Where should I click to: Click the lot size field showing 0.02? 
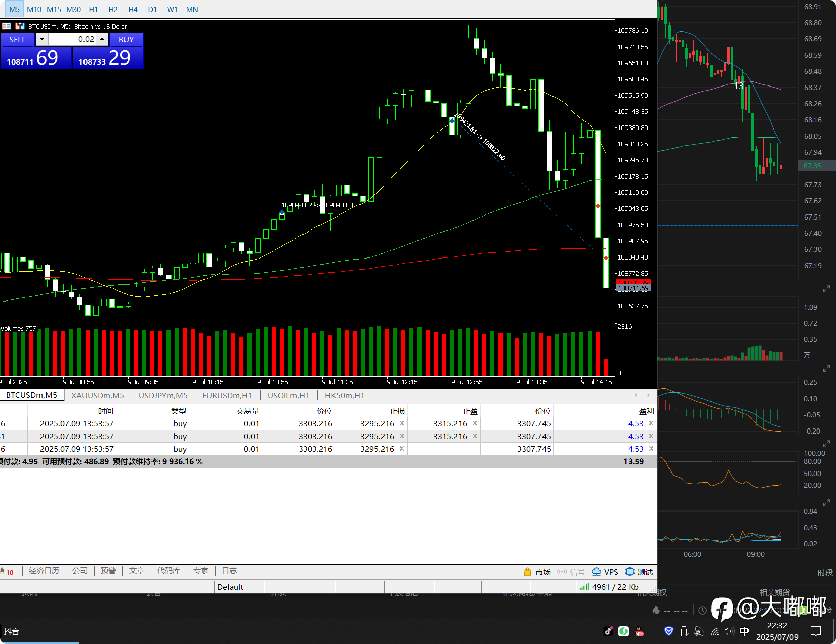point(72,39)
